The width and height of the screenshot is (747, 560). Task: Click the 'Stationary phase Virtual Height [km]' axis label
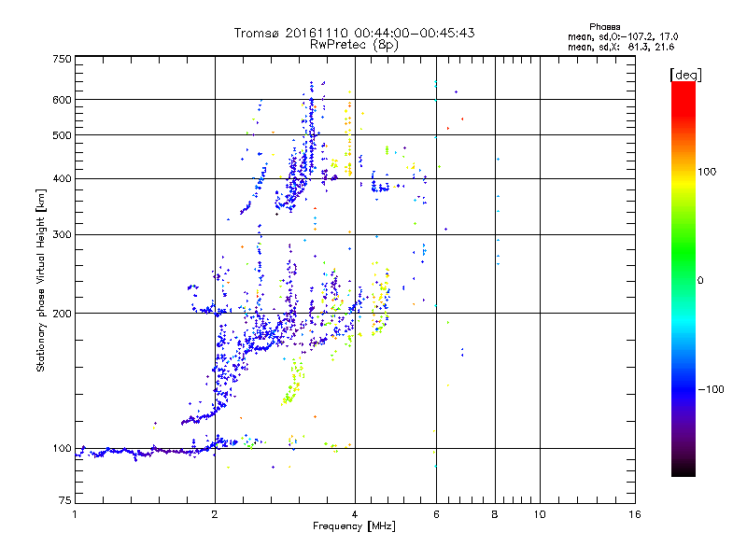[x=41, y=281]
